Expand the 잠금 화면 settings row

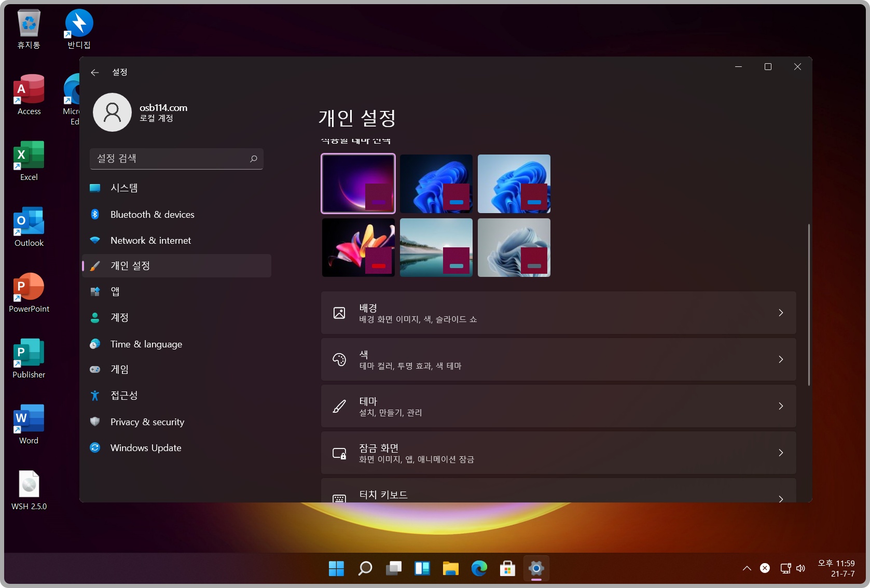[781, 453]
